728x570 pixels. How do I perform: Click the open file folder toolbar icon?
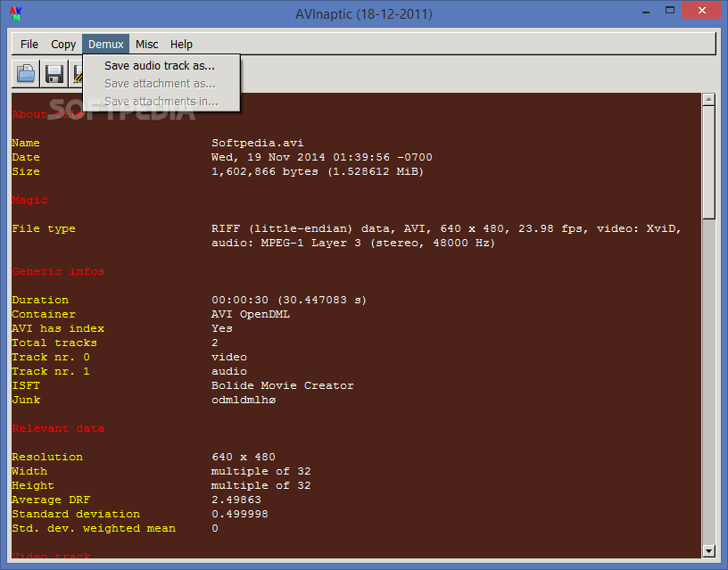pyautogui.click(x=26, y=74)
